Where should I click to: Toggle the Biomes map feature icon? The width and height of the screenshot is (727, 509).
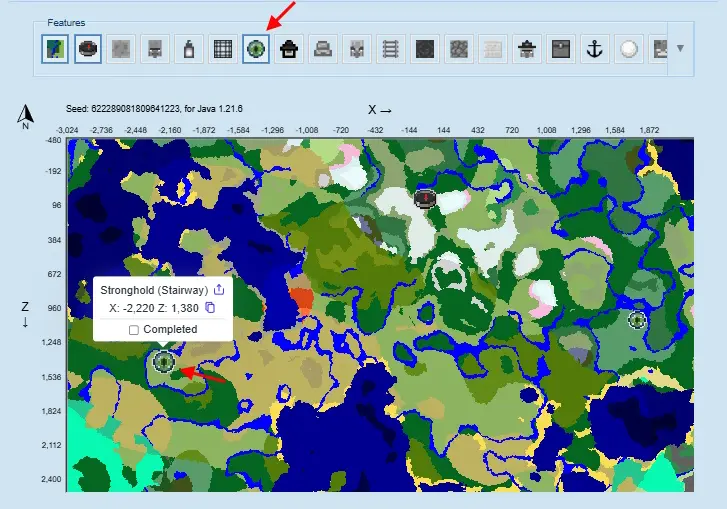[55, 49]
